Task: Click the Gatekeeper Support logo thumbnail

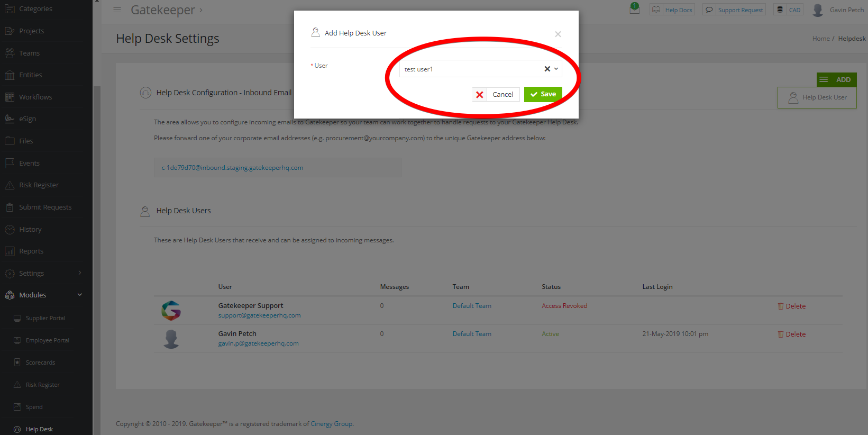Action: click(171, 311)
